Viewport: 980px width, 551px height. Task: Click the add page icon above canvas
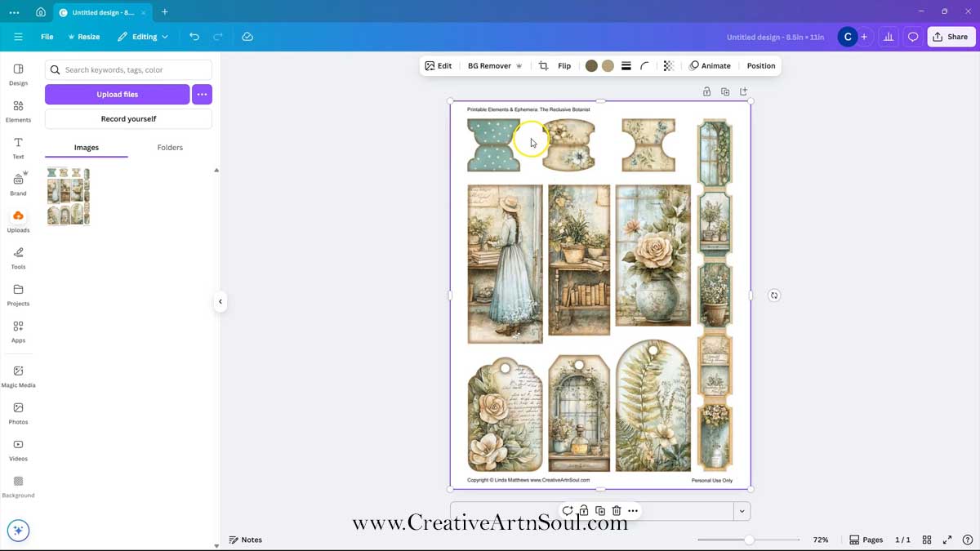(743, 91)
